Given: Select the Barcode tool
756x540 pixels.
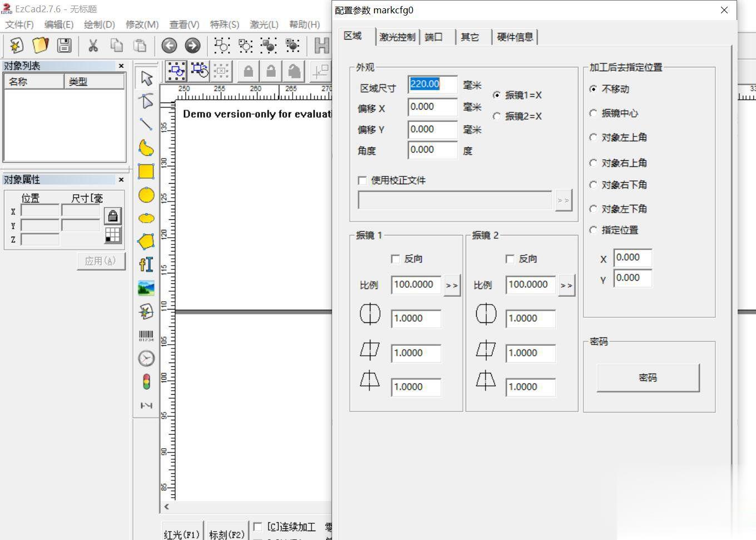Looking at the screenshot, I should coord(146,335).
